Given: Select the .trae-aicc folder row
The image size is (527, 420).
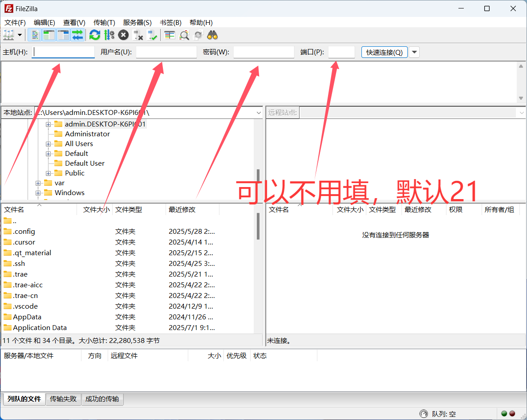Looking at the screenshot, I should (128, 285).
